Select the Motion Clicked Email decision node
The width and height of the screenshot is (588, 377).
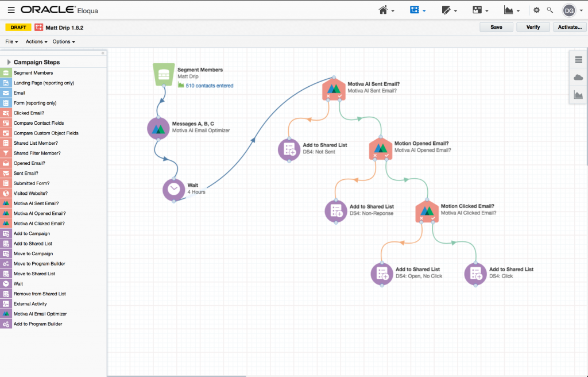pyautogui.click(x=427, y=211)
